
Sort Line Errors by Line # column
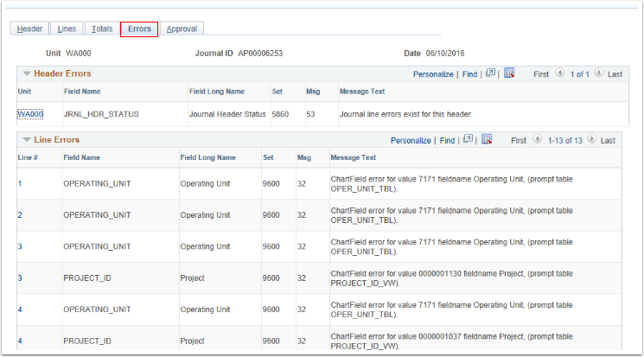coord(28,157)
